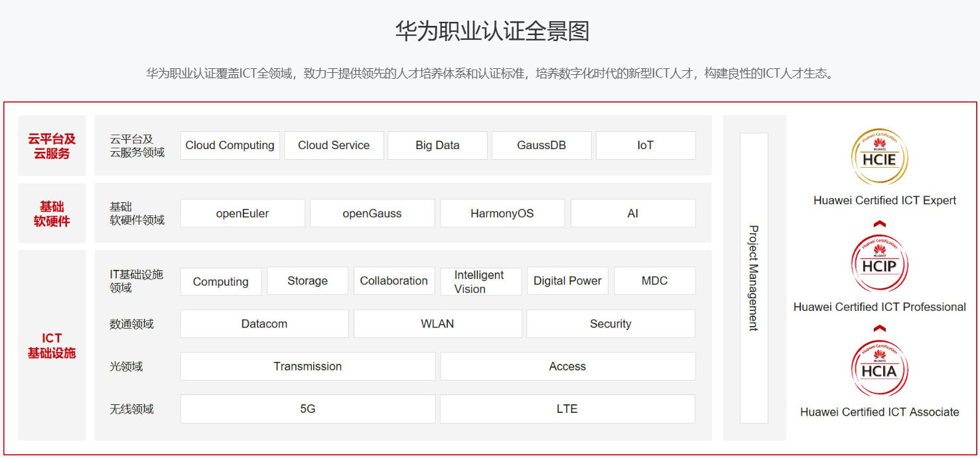Click the Huawei Certified ICT Associate label
This screenshot has height=458, width=980.
tap(880, 412)
